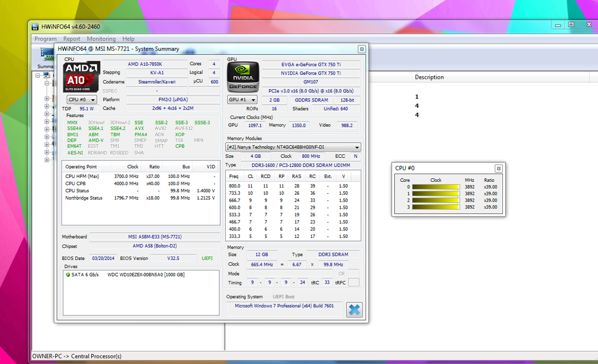
Task: Click the AMD A58 (Bolton-D2) chipset field
Action: 154,246
